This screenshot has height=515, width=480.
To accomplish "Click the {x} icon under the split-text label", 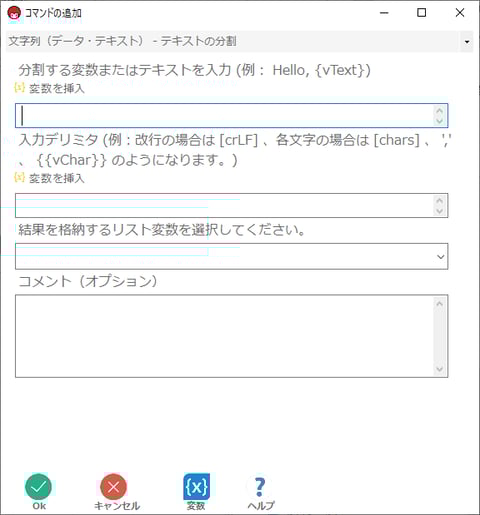I will tap(20, 88).
